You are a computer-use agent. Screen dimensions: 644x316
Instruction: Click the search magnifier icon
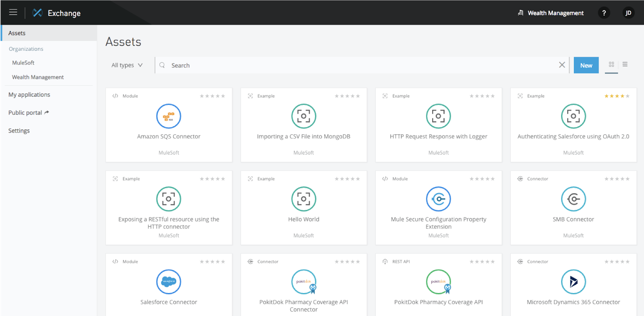[162, 65]
